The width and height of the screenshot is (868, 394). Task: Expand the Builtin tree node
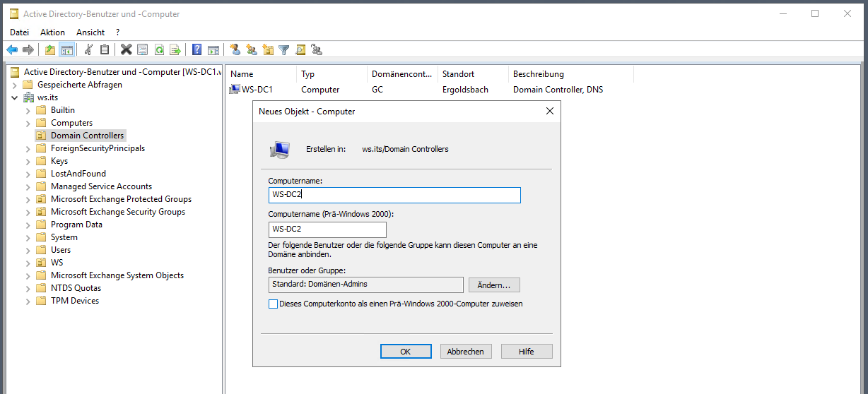tap(28, 110)
